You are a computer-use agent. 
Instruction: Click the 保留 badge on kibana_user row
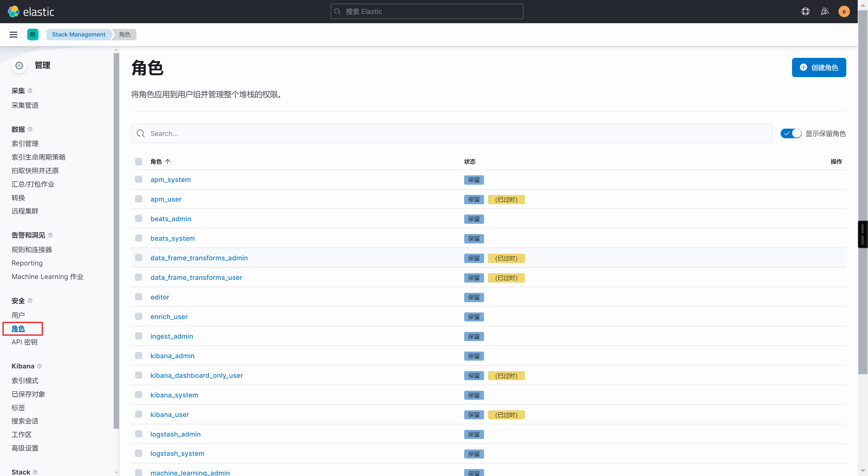tap(474, 415)
